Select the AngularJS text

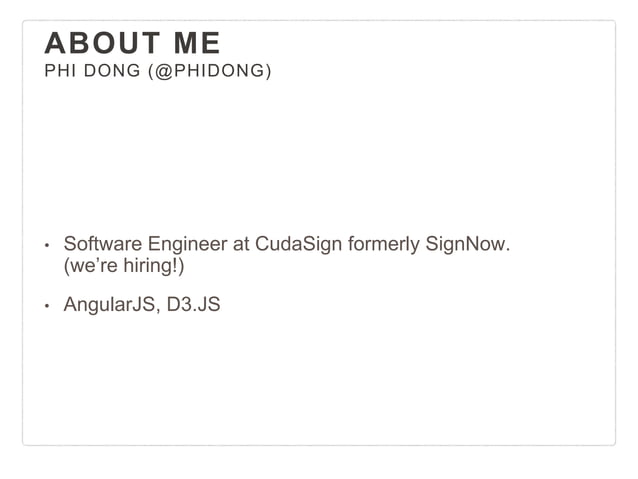109,304
